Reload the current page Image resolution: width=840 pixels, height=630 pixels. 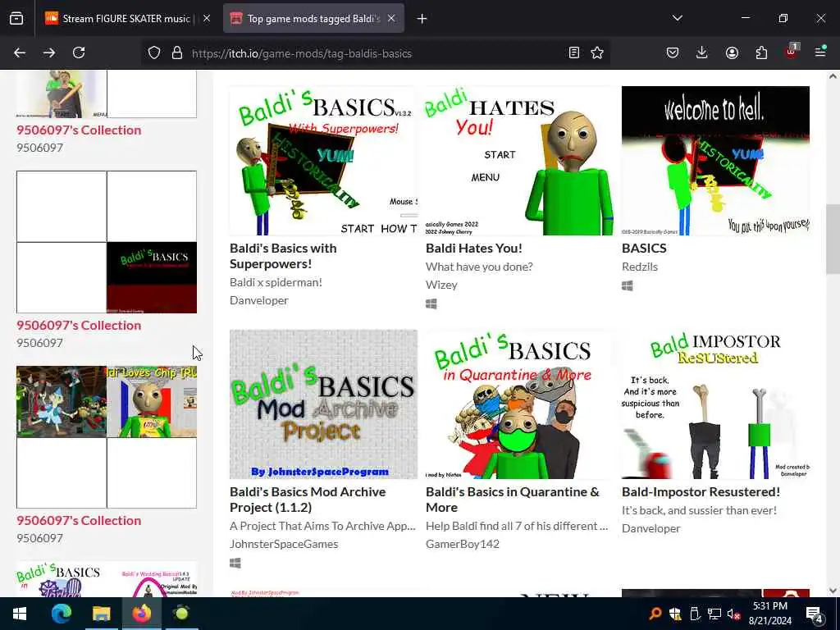pyautogui.click(x=79, y=52)
